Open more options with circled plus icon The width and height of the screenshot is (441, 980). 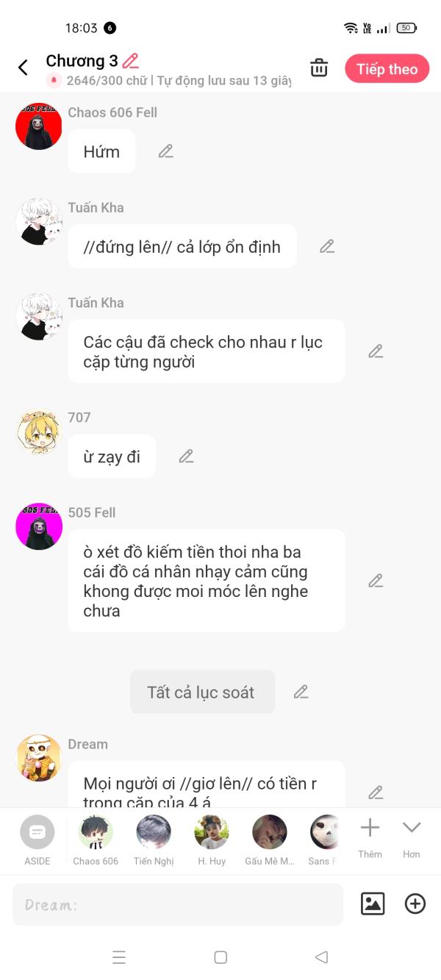point(415,904)
